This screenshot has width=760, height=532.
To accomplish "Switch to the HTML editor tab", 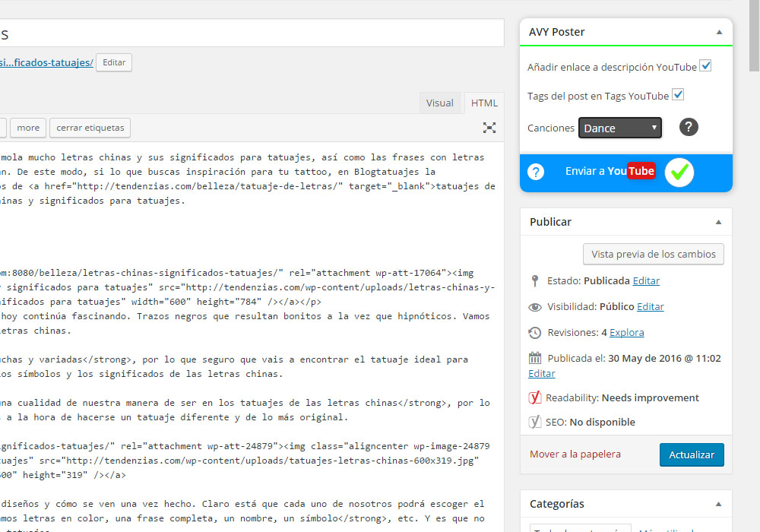I will [484, 103].
